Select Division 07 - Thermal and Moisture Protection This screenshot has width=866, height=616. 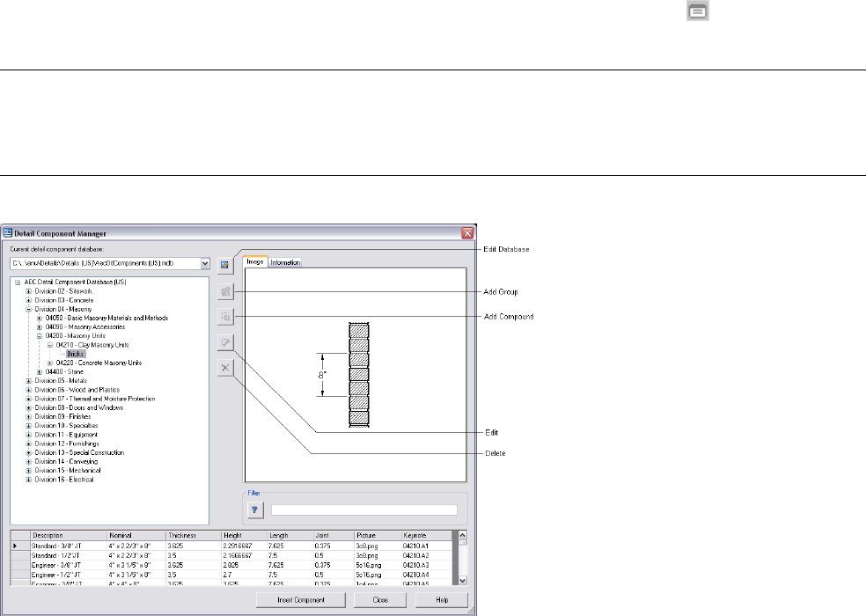(95, 399)
